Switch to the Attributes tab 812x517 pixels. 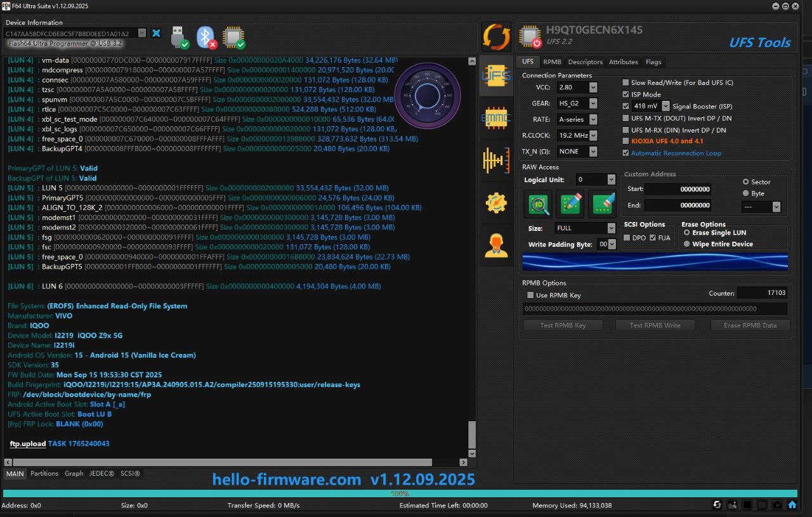pyautogui.click(x=623, y=62)
